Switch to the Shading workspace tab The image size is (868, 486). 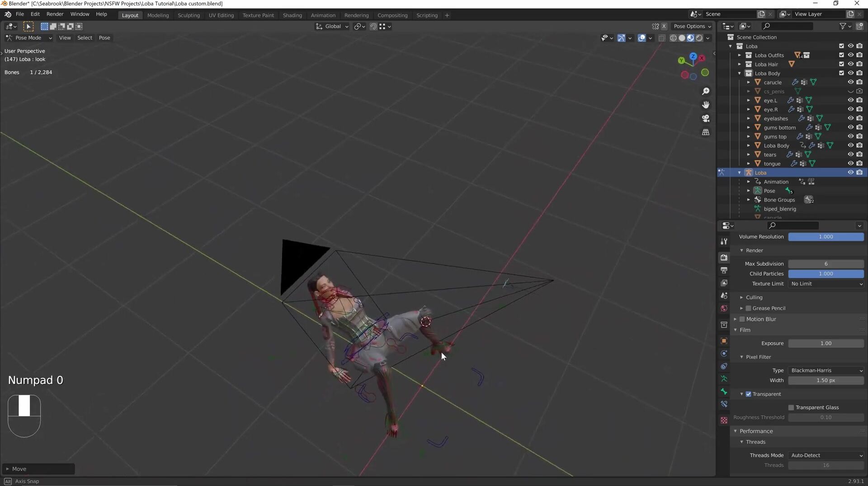click(292, 15)
